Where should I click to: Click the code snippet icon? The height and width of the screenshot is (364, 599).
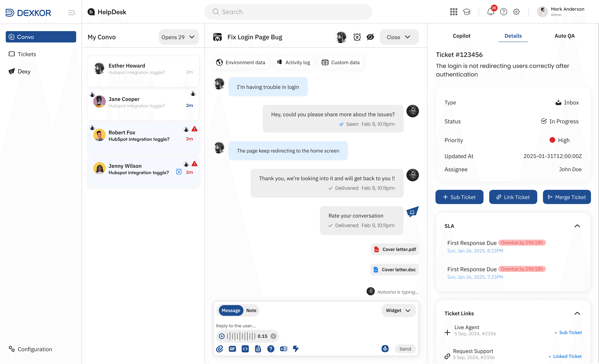[x=245, y=349]
